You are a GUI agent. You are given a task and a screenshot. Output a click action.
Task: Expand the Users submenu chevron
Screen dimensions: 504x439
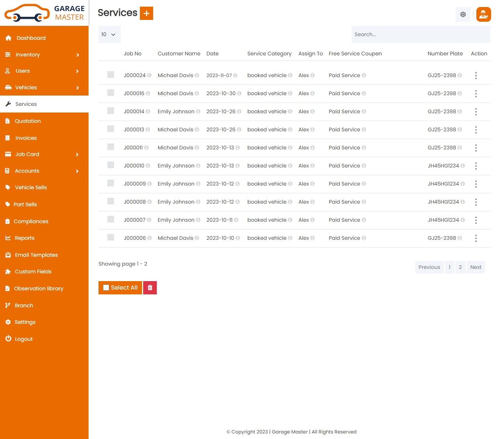pyautogui.click(x=77, y=71)
